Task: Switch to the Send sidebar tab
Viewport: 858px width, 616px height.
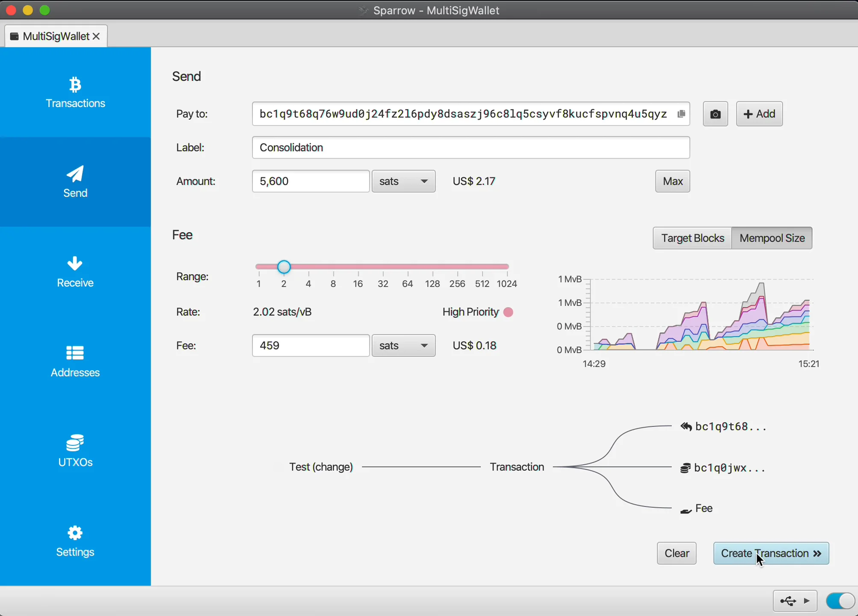Action: [75, 182]
